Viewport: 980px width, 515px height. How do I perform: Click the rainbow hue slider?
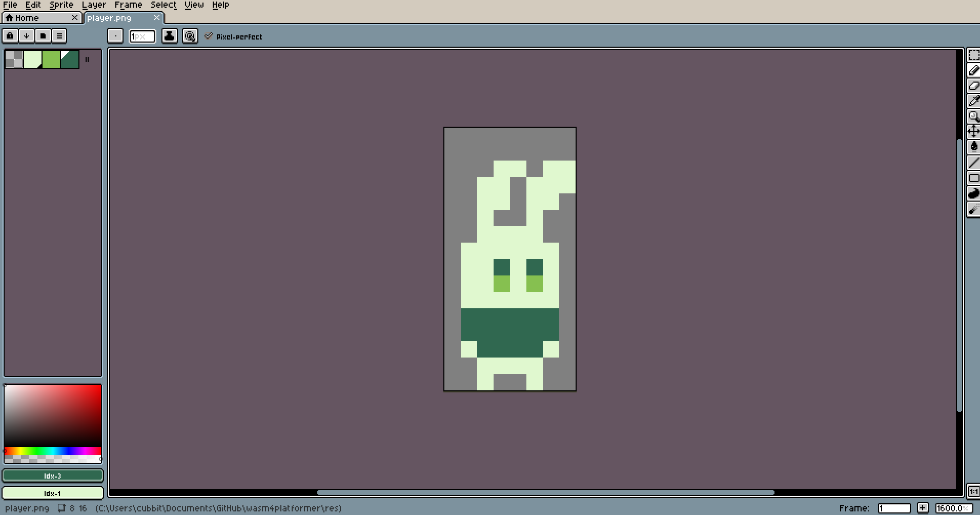click(x=53, y=451)
